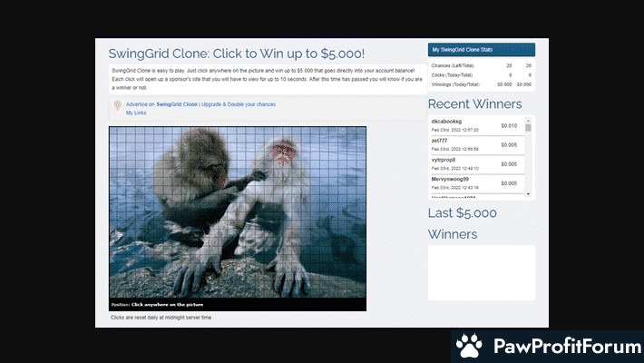The image size is (644, 363).
Task: Click the lightbulb tip icon beside Advertise
Action: (118, 105)
